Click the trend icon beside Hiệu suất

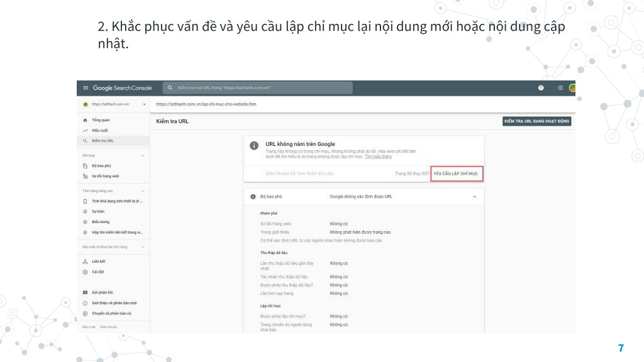85,131
